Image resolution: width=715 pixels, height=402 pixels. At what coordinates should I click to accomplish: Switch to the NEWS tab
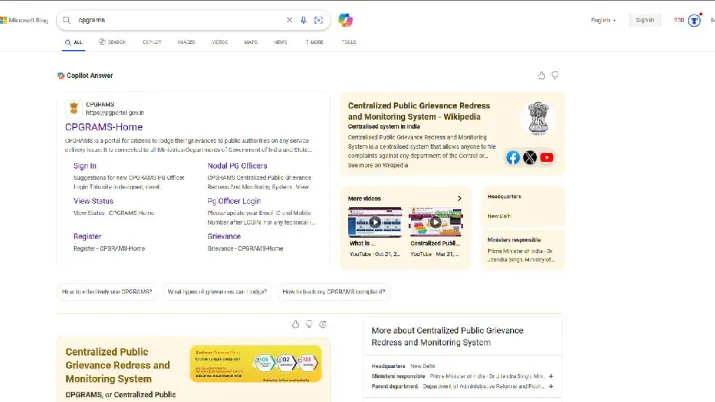280,42
